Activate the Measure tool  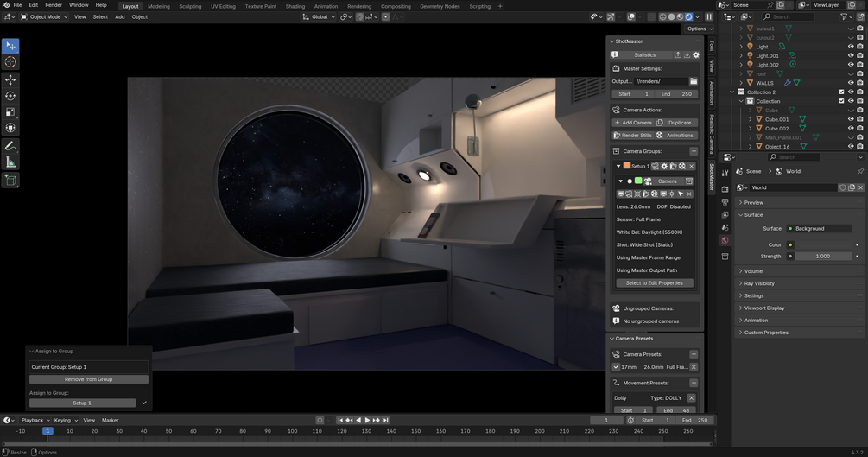click(x=10, y=162)
